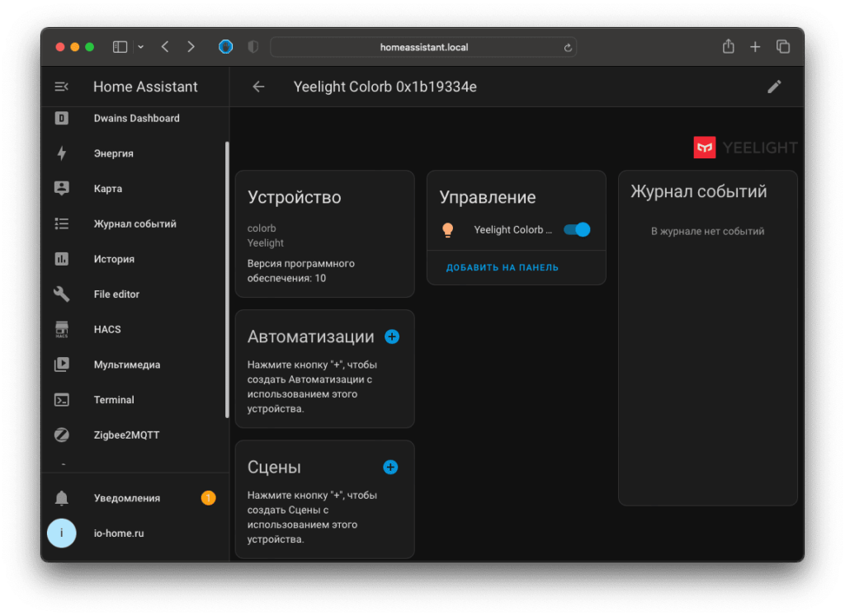Add scene with the Сцены plus icon
Viewport: 845px width, 616px height.
(x=390, y=468)
